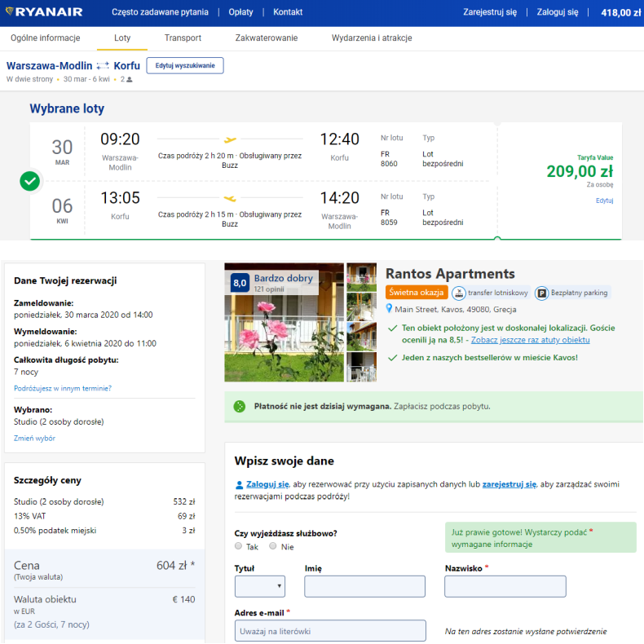644x644 pixels.
Task: Click the passengers person icon
Action: [x=130, y=79]
